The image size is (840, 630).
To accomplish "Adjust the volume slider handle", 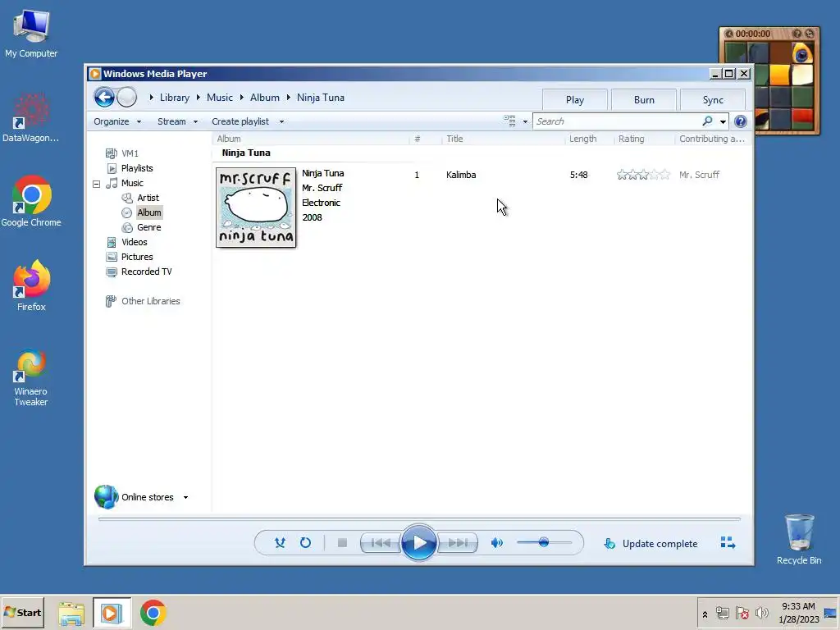I will coord(544,542).
